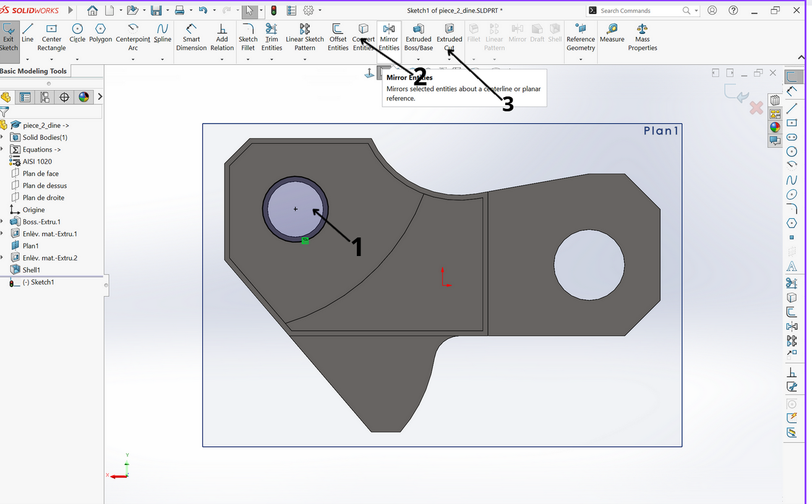Screen dimensions: 812x504
Task: Click the Convert Entities tool
Action: (364, 37)
